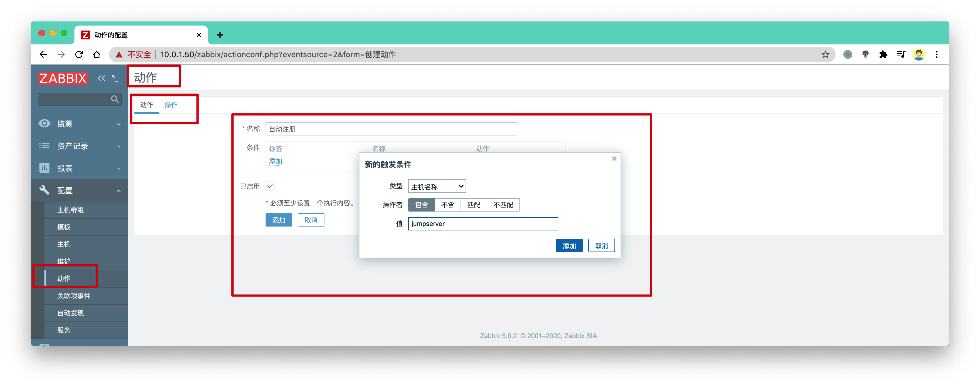This screenshot has height=387, width=980.
Task: Toggle the 已启用 enabled checkbox
Action: click(x=270, y=186)
